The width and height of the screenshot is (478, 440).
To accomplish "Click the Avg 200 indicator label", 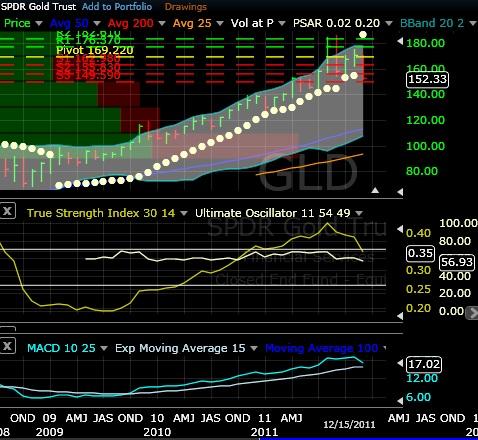I will (131, 23).
